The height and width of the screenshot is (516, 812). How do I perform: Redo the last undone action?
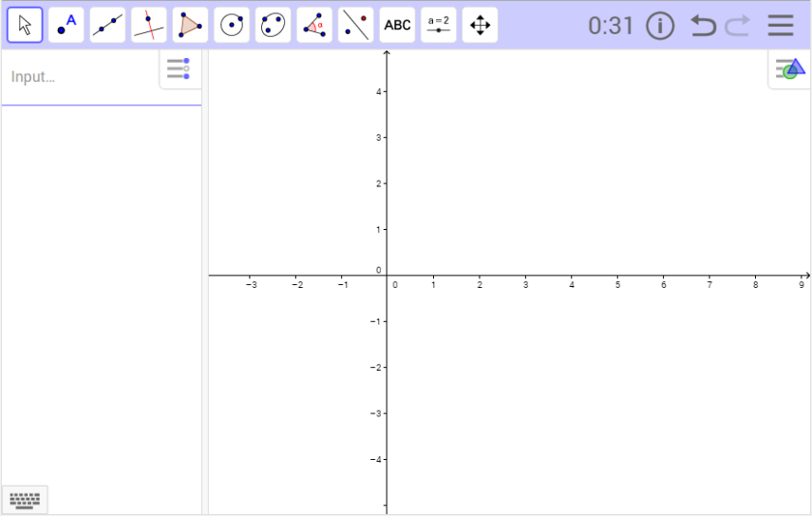click(737, 26)
